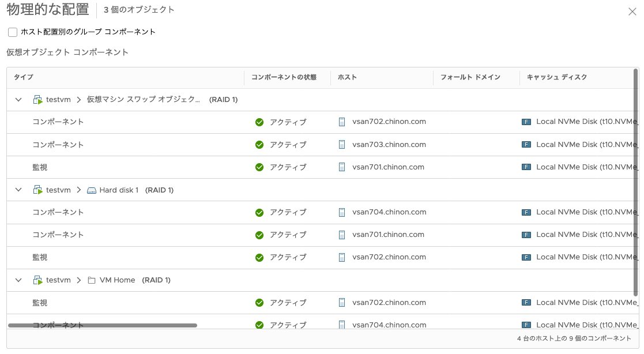Viewport: 644px width, 354px height.
Task: Open vsan702.chinon.com host in first row
Action: click(x=389, y=122)
